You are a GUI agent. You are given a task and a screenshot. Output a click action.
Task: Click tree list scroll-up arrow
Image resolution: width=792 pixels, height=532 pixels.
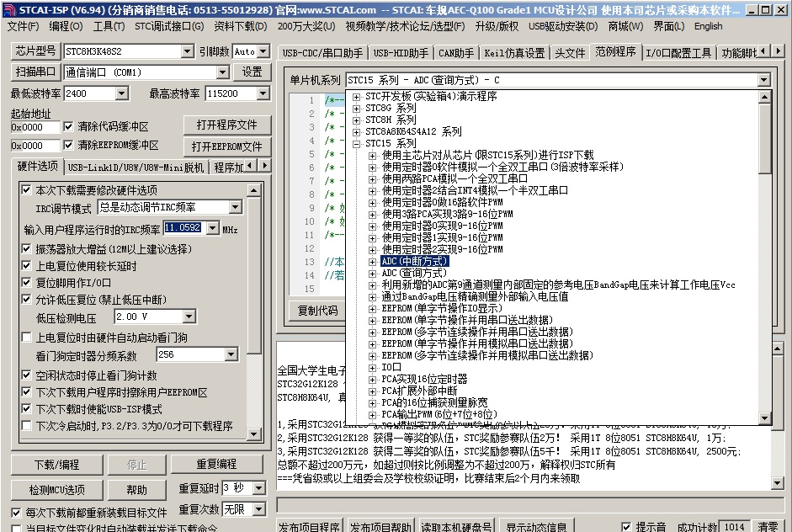point(765,97)
